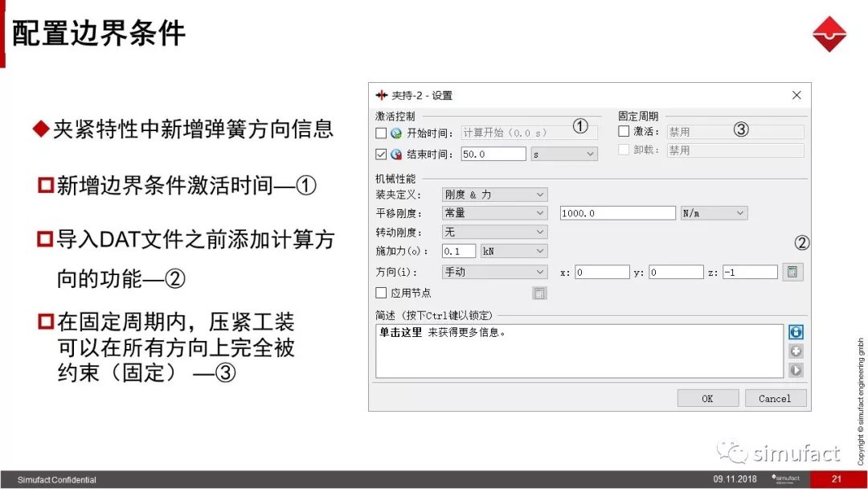Image resolution: width=868 pixels, height=489 pixels.
Task: Enable the 激活 fixed period checkbox
Action: click(624, 131)
